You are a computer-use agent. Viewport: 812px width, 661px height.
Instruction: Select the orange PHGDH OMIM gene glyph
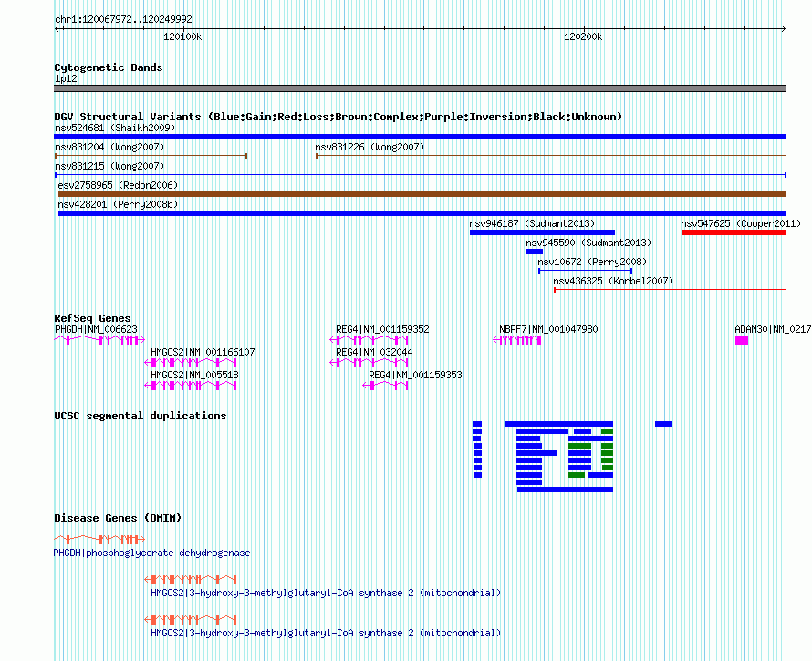(x=99, y=540)
